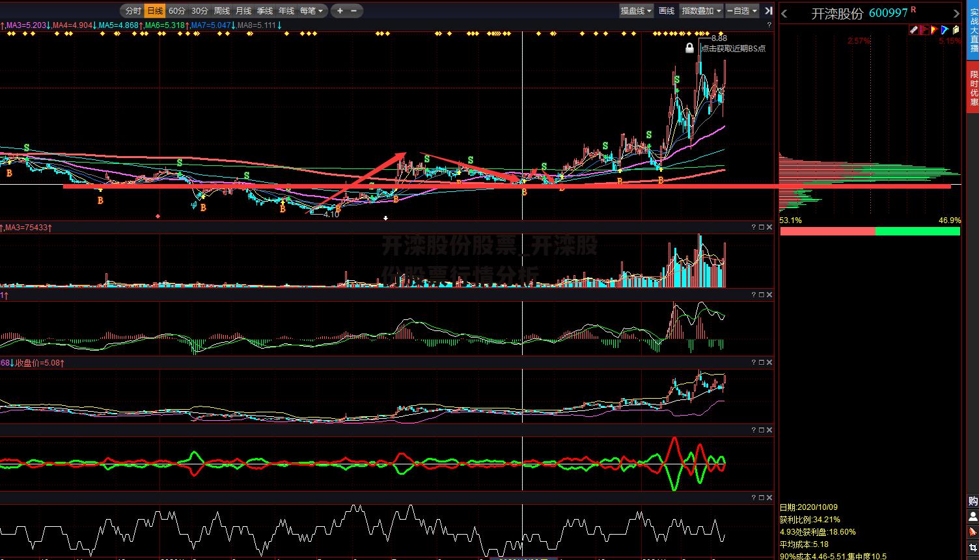Click the lock icon near BS点 hint
Screen dimensions: 979x560
point(690,47)
